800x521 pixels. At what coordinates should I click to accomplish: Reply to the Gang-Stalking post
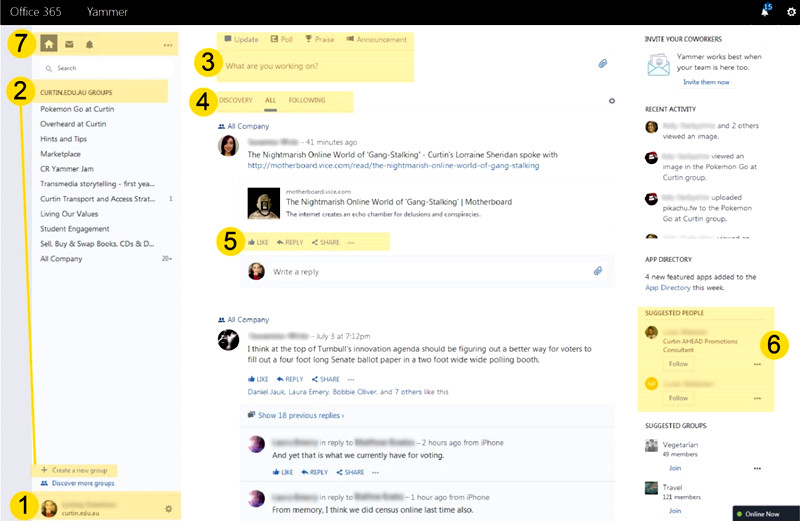[290, 242]
